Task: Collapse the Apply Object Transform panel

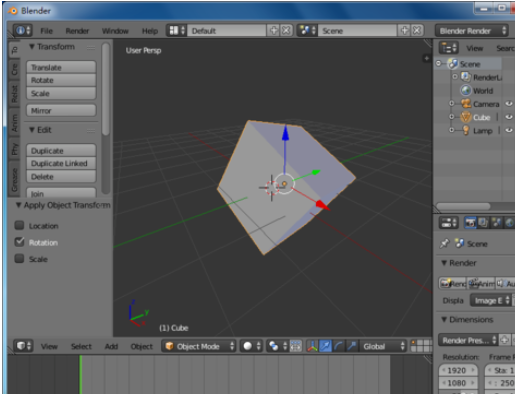Action: (19, 205)
